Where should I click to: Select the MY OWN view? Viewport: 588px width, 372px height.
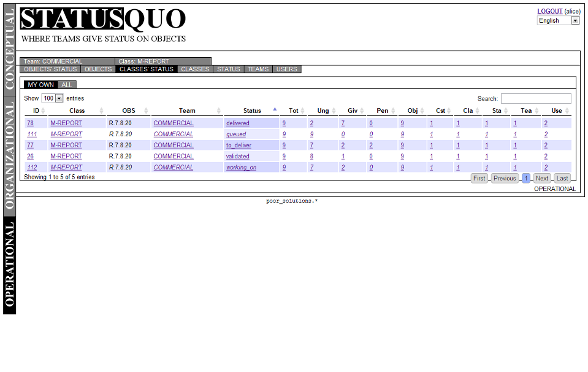tap(40, 85)
